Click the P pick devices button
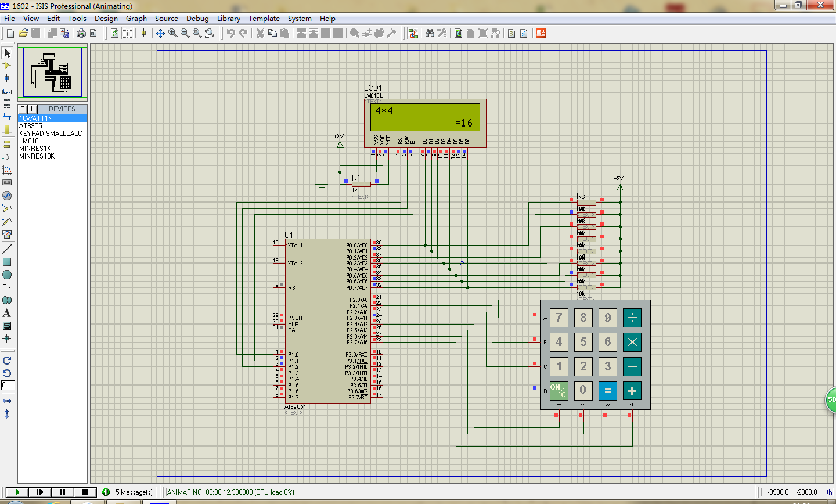The height and width of the screenshot is (504, 836). 23,109
